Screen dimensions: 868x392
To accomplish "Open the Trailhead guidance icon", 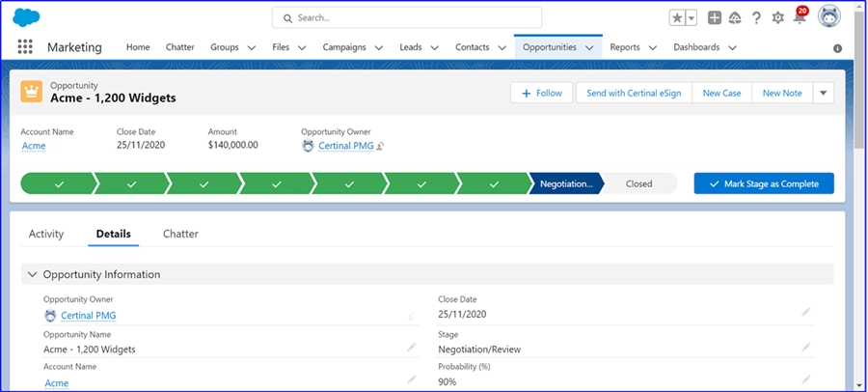I will tap(735, 17).
